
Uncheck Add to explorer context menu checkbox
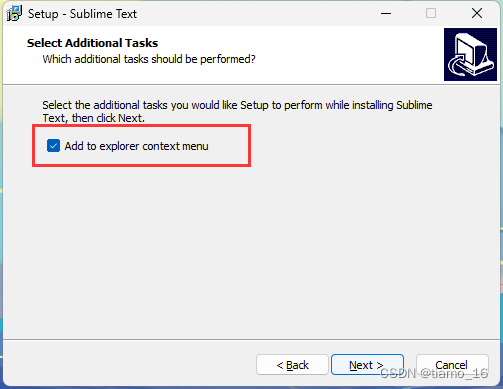pyautogui.click(x=53, y=146)
